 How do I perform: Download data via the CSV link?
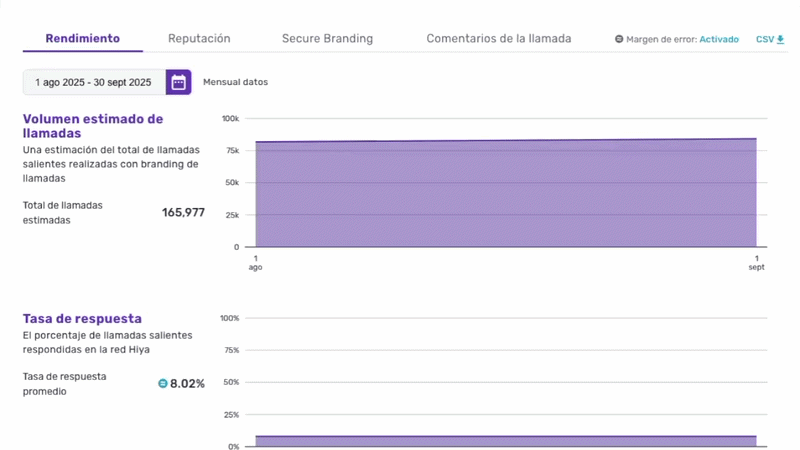coord(765,40)
